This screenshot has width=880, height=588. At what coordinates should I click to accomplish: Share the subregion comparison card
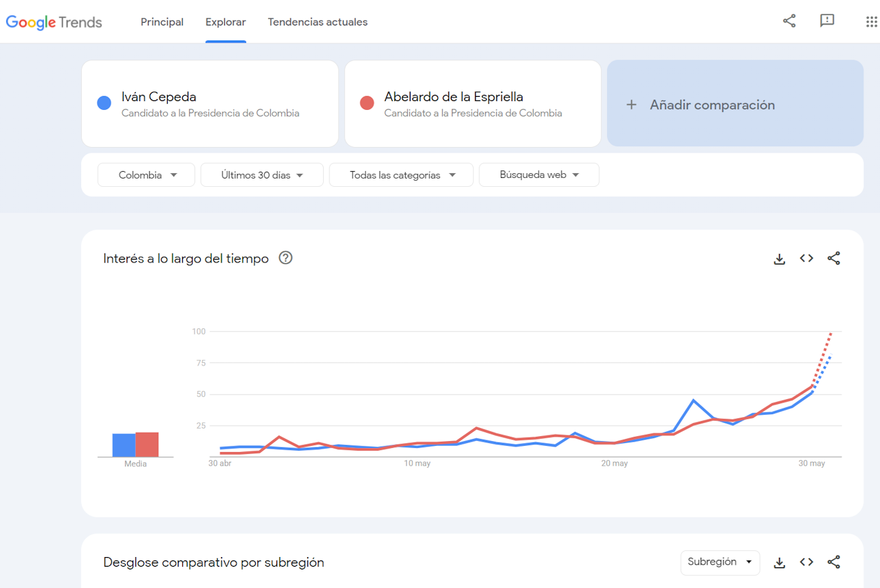tap(834, 562)
